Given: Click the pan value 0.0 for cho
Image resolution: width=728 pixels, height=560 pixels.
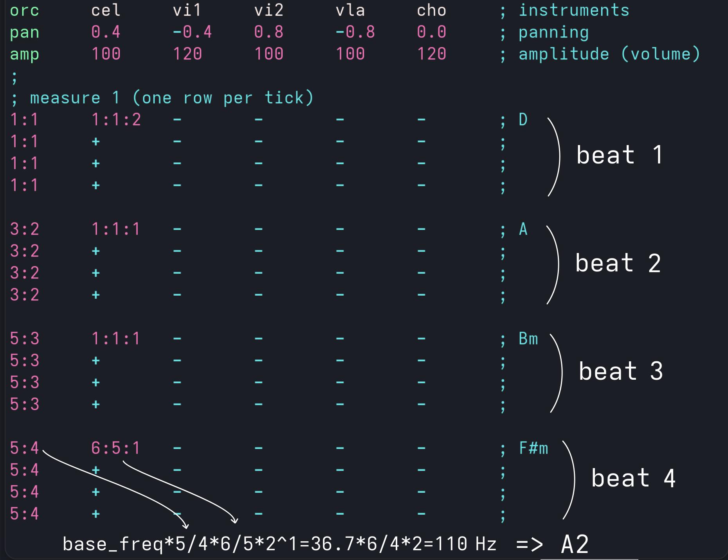Looking at the screenshot, I should tap(431, 32).
